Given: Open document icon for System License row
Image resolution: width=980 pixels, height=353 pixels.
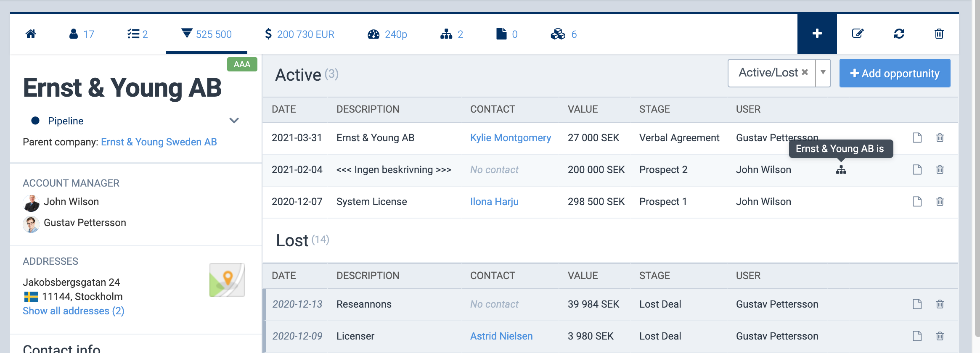Looking at the screenshot, I should 917,202.
